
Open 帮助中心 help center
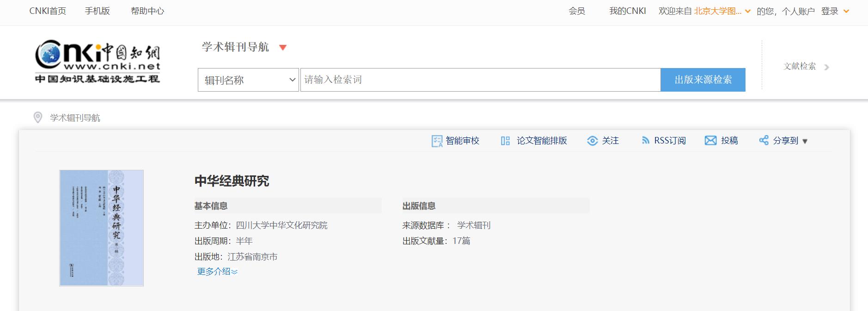[147, 11]
